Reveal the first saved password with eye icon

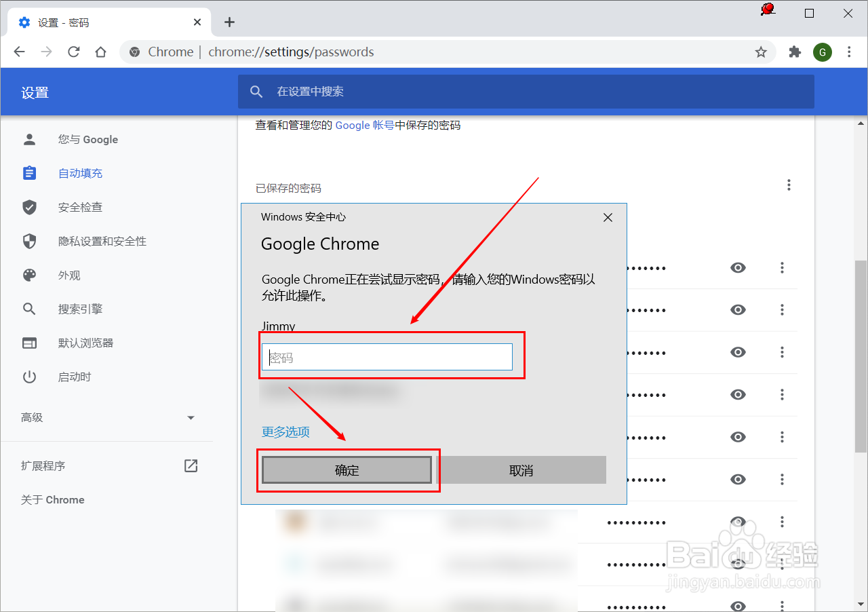738,267
